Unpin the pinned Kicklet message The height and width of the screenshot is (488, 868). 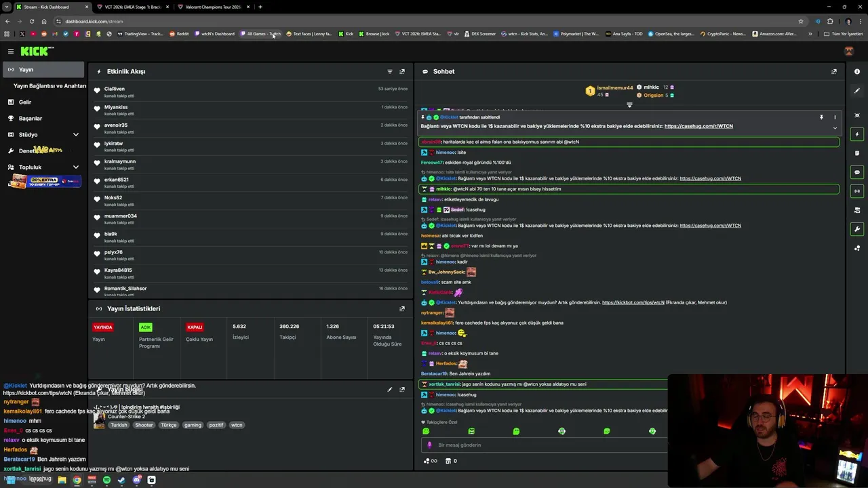pos(821,117)
